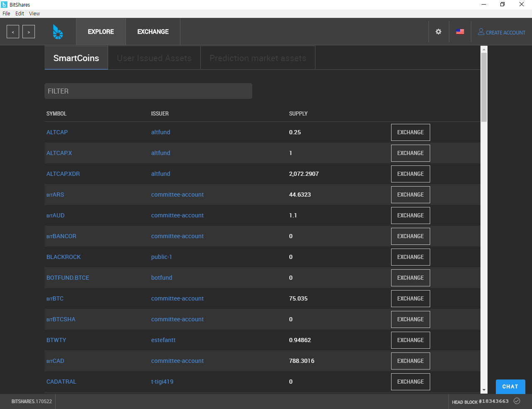532x409 pixels.
Task: Click EXCHANGE button in bitAUD row
Action: point(411,215)
